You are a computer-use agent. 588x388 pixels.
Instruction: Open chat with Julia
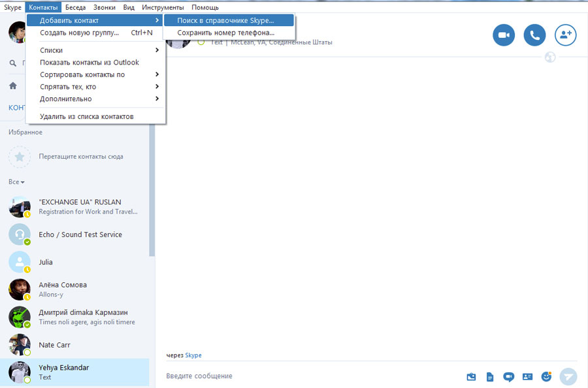coord(74,262)
